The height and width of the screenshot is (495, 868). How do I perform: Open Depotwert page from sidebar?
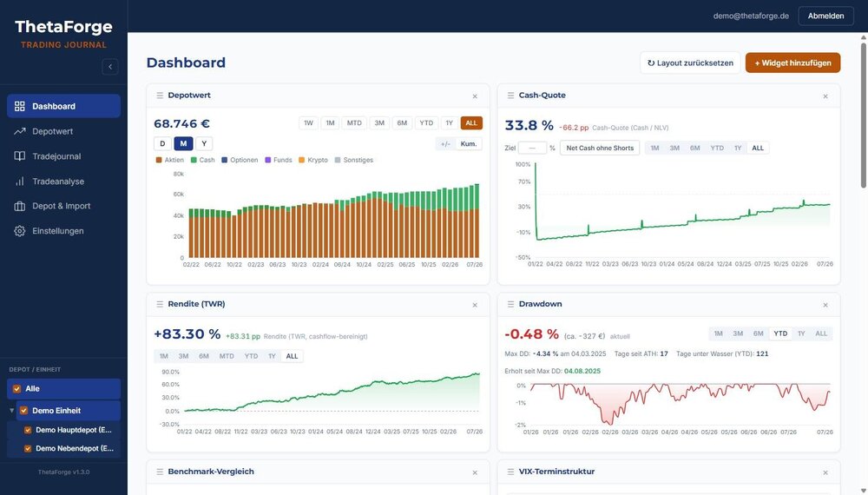click(63, 131)
